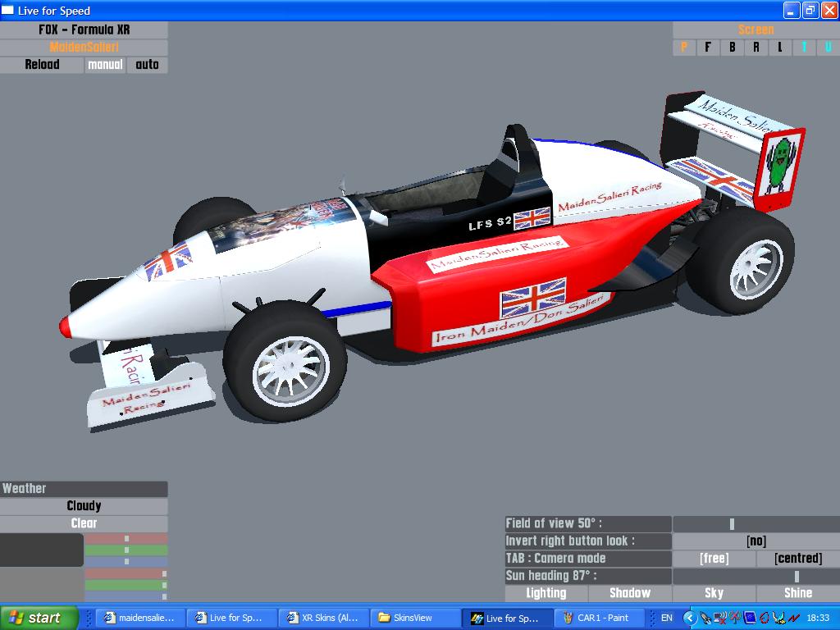Select the R right view button
Image resolution: width=840 pixels, height=630 pixels.
point(756,47)
